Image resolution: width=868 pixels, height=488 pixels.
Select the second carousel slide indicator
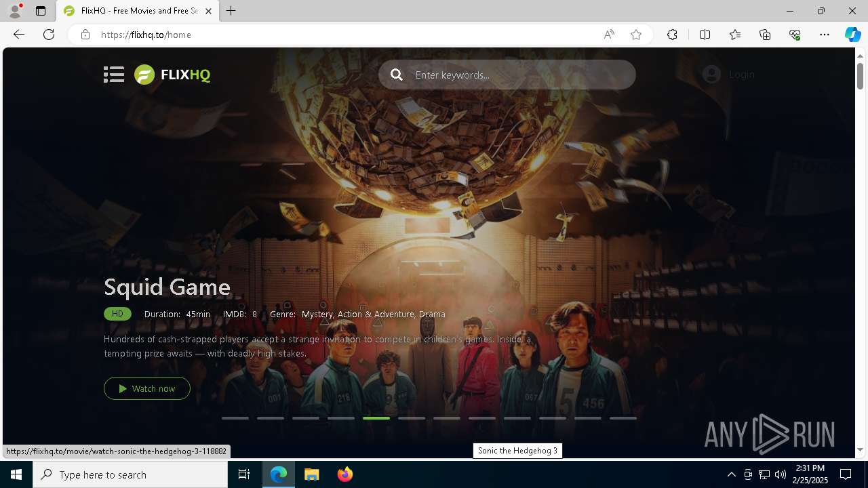(x=271, y=418)
